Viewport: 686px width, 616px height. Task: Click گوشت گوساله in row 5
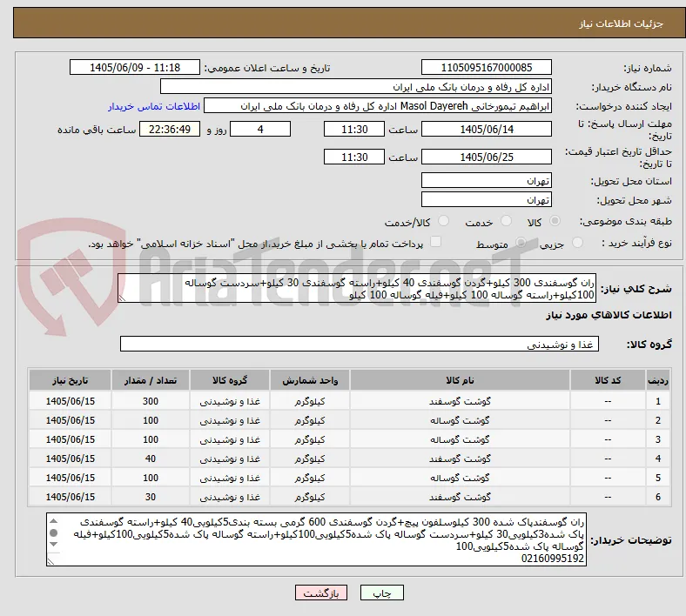pyautogui.click(x=460, y=478)
